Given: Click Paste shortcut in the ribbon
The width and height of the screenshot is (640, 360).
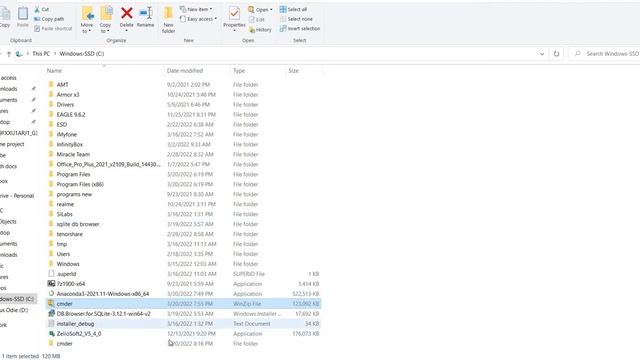Looking at the screenshot, I should point(53,29).
